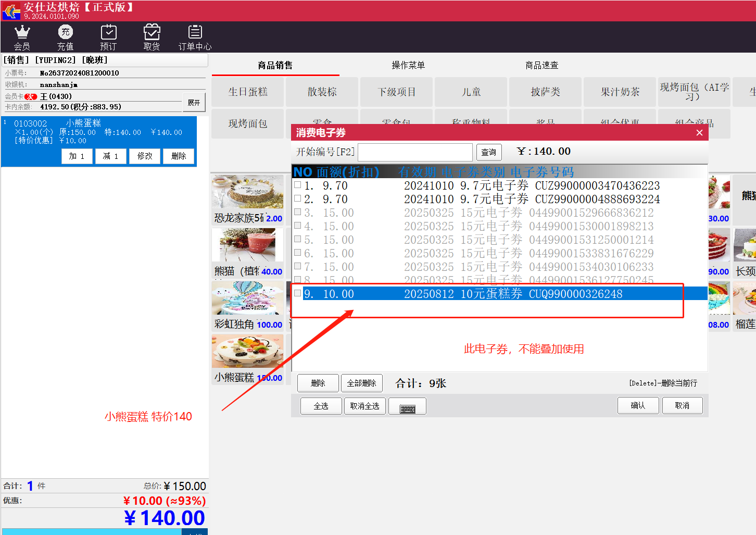
Task: Tick checkbox for coupon row 6 (15.00)
Action: pos(297,253)
